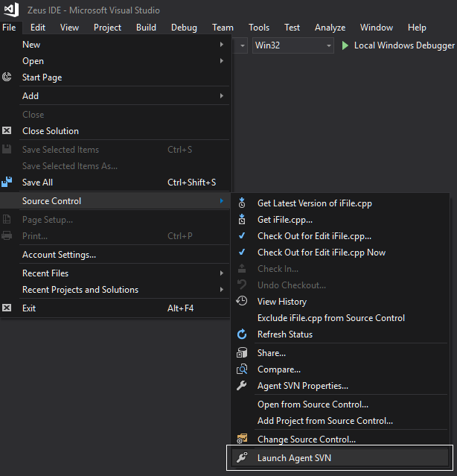The height and width of the screenshot is (476, 457).
Task: Expand Recent Projects and Solutions arrow
Action: (x=222, y=289)
